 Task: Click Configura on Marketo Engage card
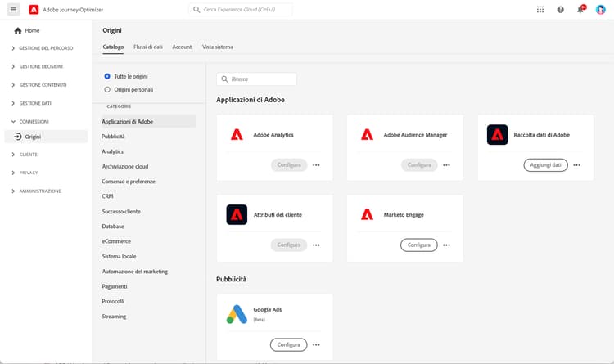[x=418, y=245]
